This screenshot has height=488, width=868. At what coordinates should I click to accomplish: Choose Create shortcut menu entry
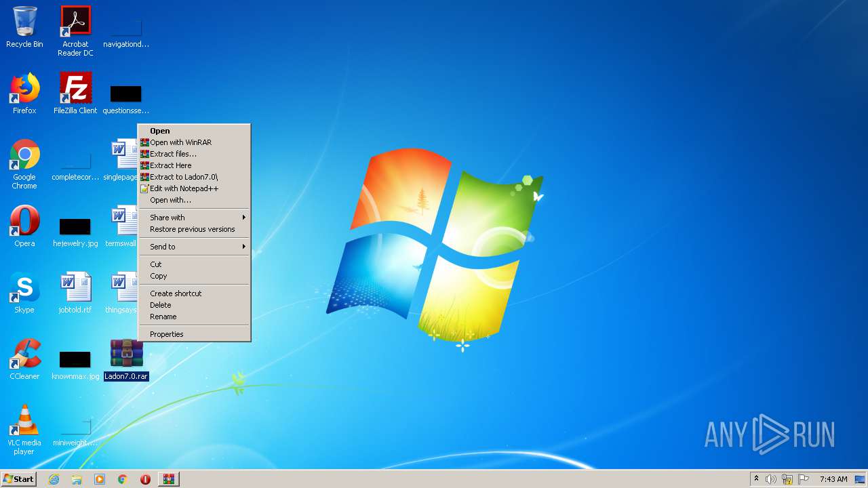tap(195, 293)
